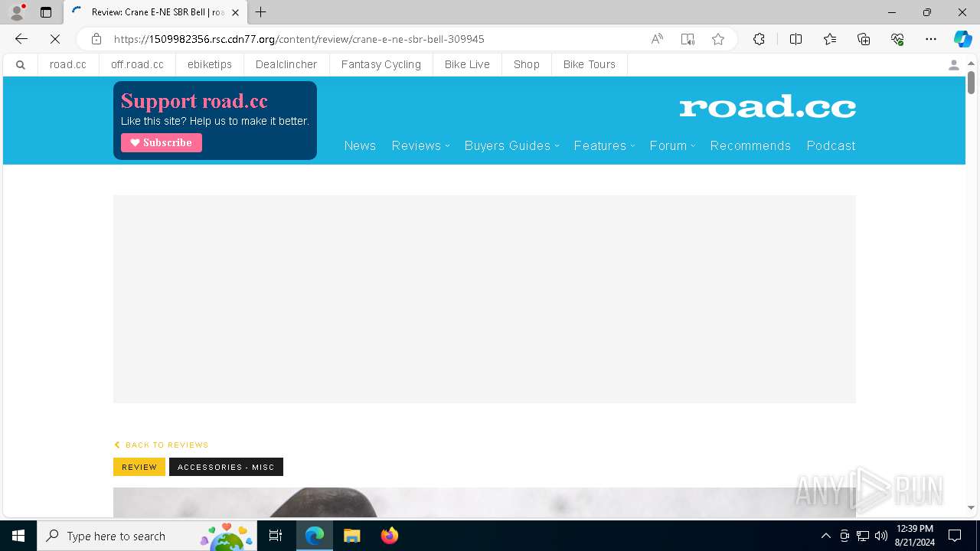Image resolution: width=980 pixels, height=551 pixels.
Task: Click Back to Reviews link
Action: point(162,445)
